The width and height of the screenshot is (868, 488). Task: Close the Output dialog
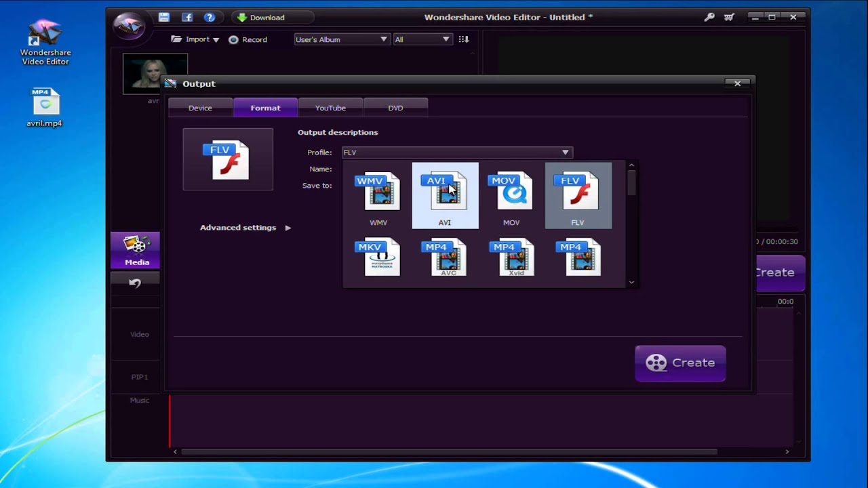coord(738,83)
